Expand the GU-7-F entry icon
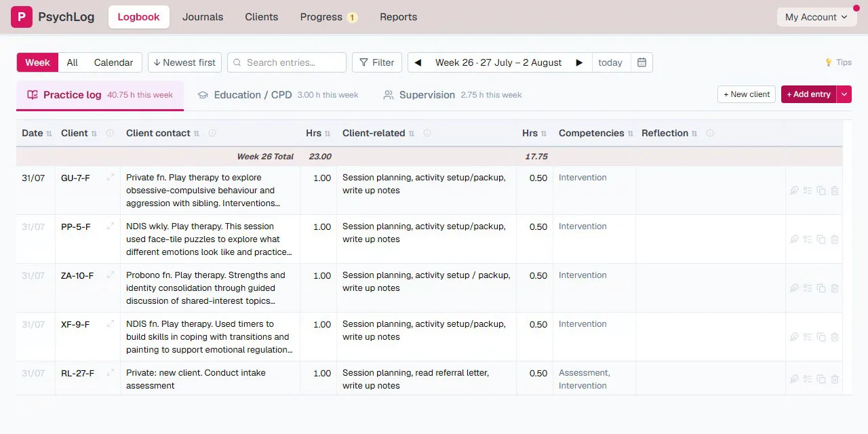This screenshot has width=868, height=434. 111,178
